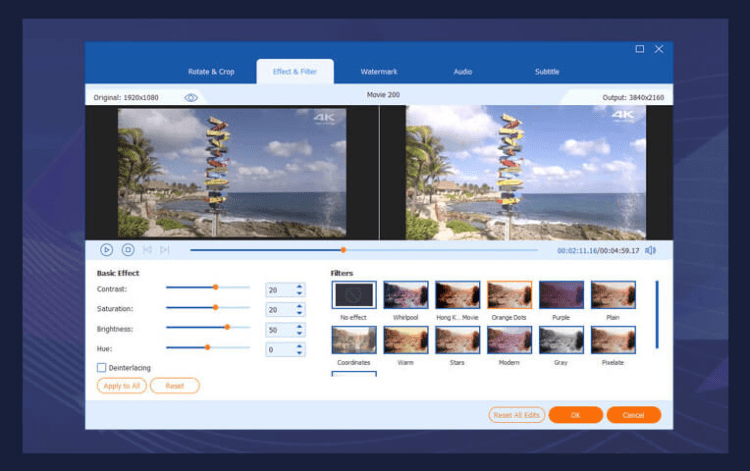Select the Orange Dots filter

pos(509,295)
